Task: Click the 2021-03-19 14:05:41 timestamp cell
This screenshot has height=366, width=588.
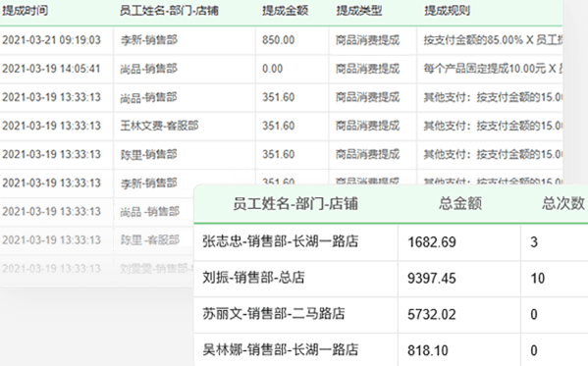Action: (51, 69)
